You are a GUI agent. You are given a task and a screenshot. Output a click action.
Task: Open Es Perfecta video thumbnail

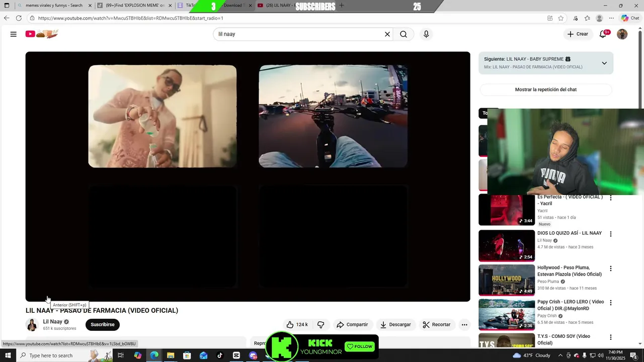coord(507,210)
